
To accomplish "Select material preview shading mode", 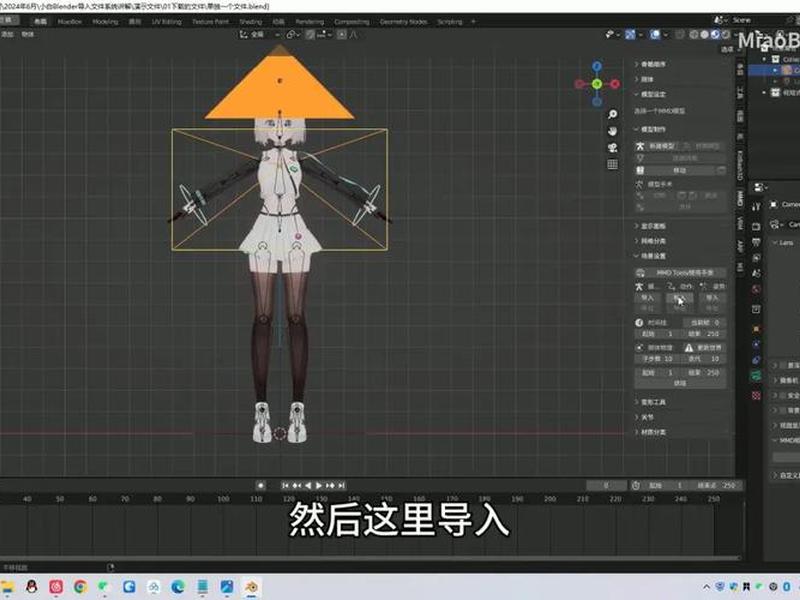I will click(x=715, y=34).
